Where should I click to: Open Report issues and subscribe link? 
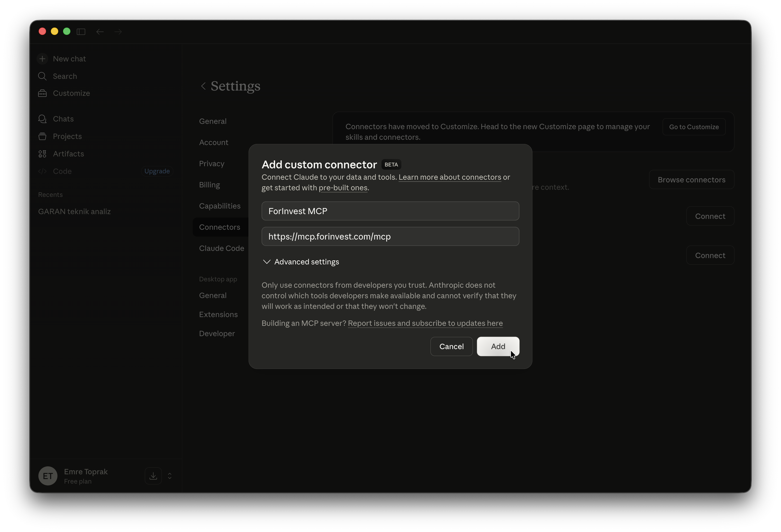point(425,323)
